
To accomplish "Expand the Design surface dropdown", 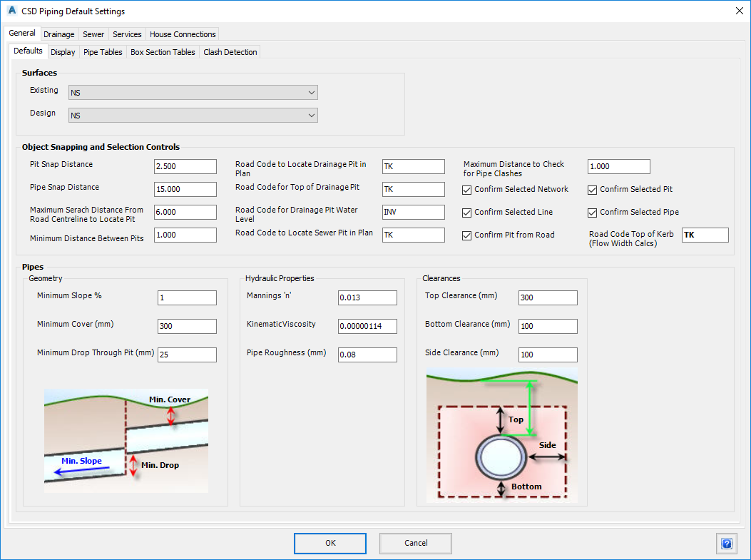I will 193,116.
